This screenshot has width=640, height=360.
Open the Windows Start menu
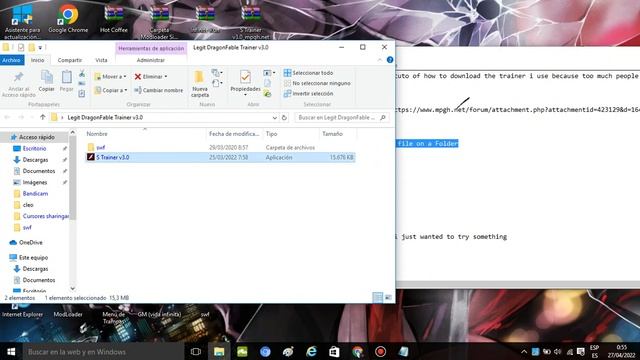tap(11, 351)
